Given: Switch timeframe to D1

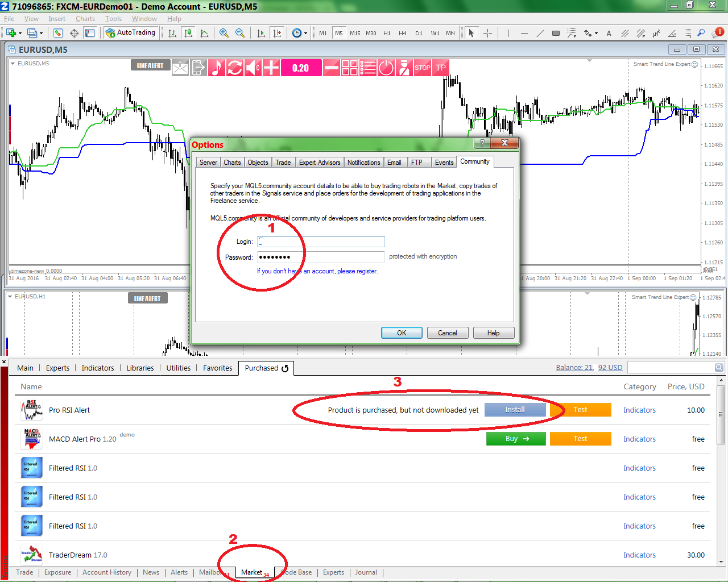Looking at the screenshot, I should [x=419, y=33].
